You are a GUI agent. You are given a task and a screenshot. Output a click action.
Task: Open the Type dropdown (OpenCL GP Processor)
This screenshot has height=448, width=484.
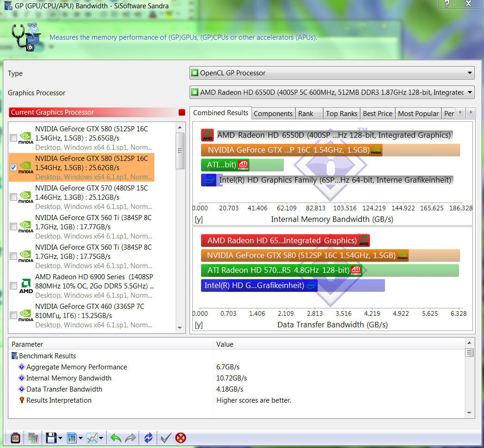(x=332, y=73)
